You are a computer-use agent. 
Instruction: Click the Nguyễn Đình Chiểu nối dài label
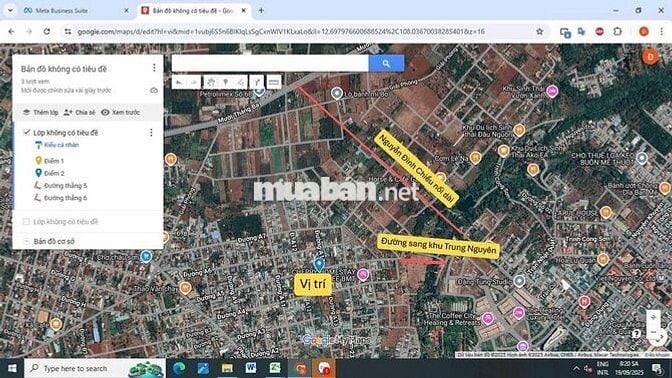(x=416, y=169)
